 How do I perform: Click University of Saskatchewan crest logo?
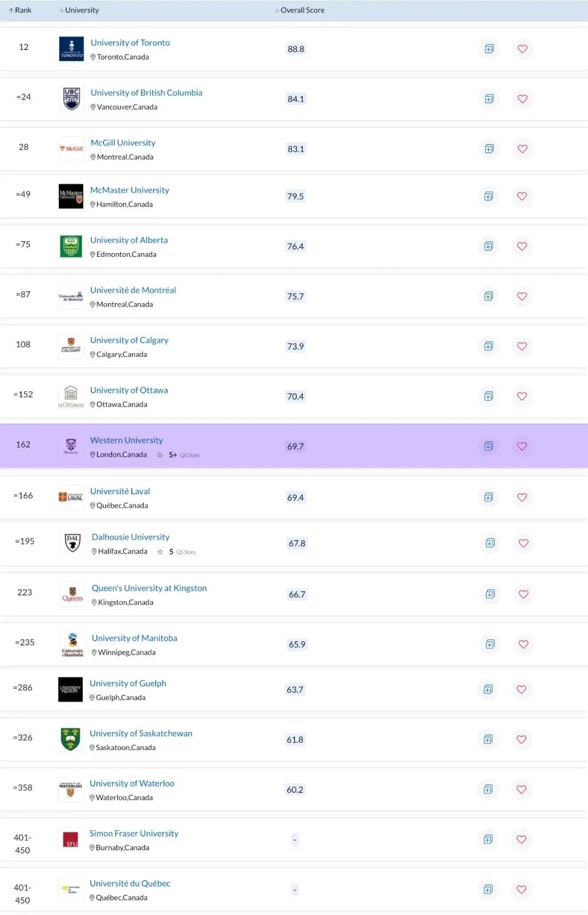tap(70, 740)
